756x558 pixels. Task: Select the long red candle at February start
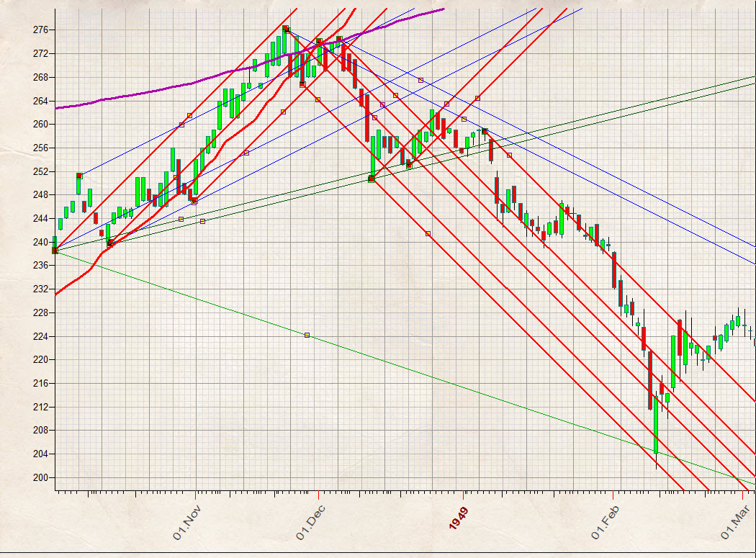[615, 269]
